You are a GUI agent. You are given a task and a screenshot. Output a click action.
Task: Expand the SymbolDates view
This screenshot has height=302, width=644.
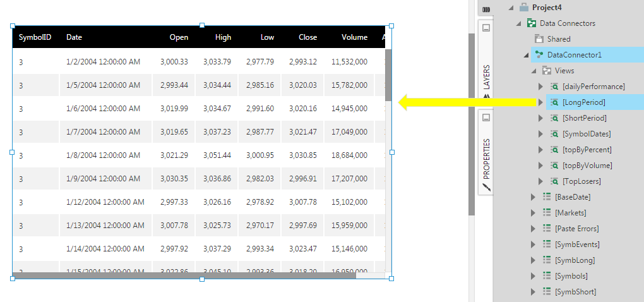(x=541, y=134)
